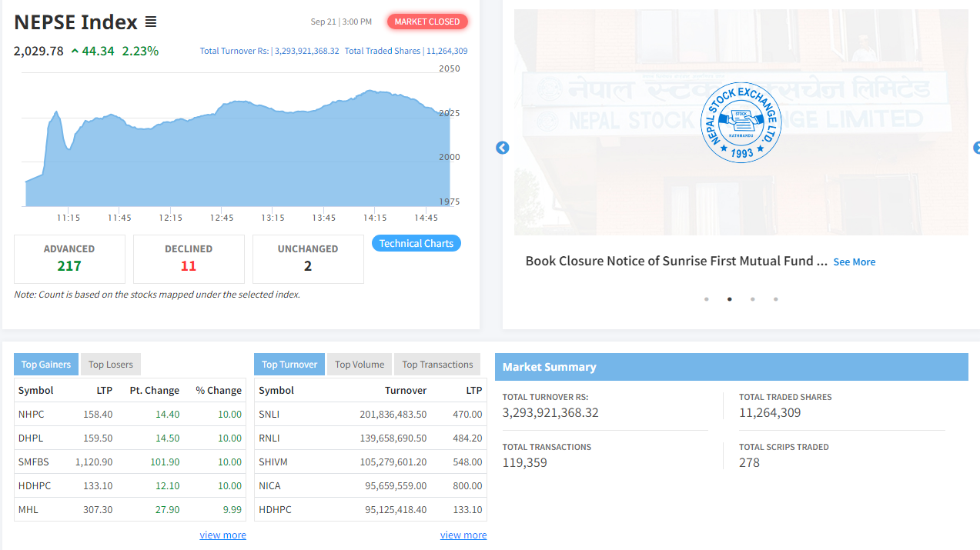Click the MARKET CLOSED status badge
Viewport: 980px width, 550px height.
click(427, 22)
